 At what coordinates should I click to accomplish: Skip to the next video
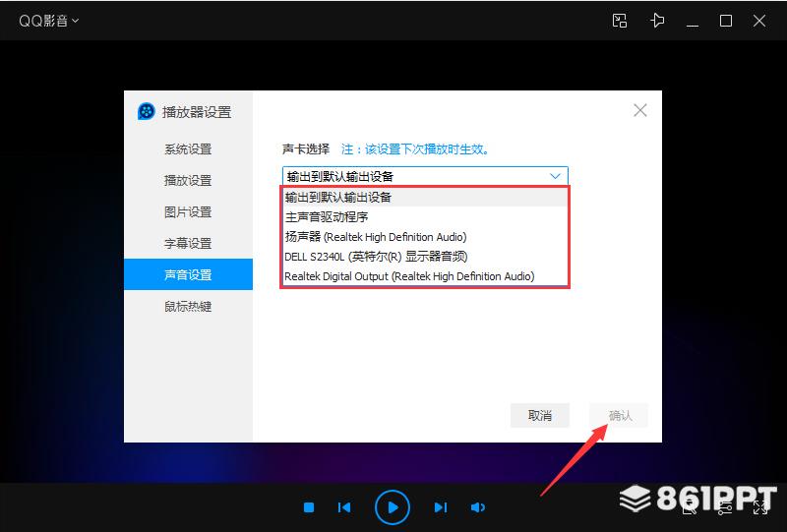click(440, 507)
